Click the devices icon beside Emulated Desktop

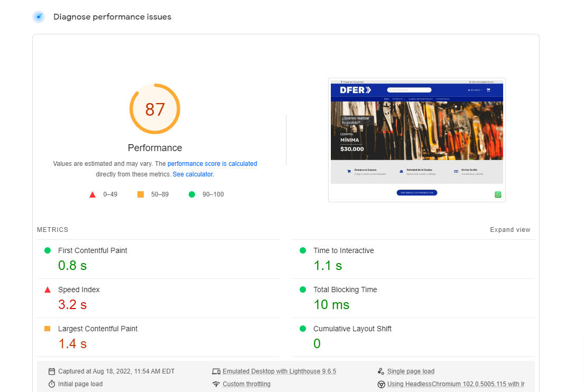pos(216,371)
